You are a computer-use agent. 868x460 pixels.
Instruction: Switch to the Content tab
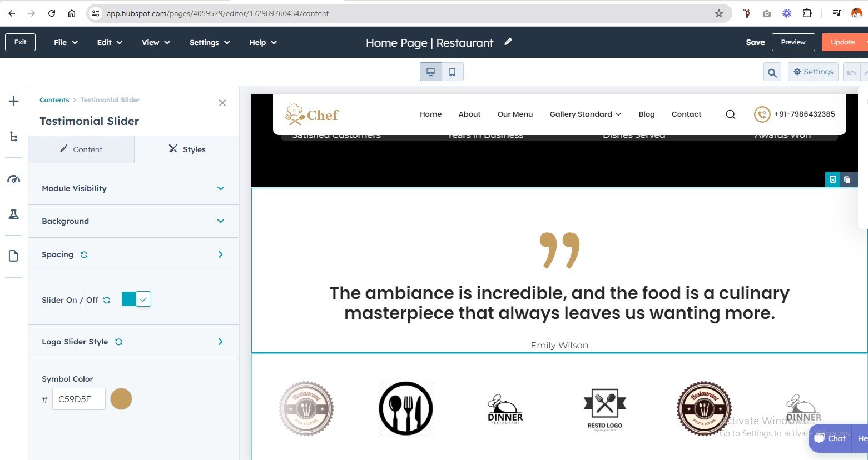click(x=81, y=149)
